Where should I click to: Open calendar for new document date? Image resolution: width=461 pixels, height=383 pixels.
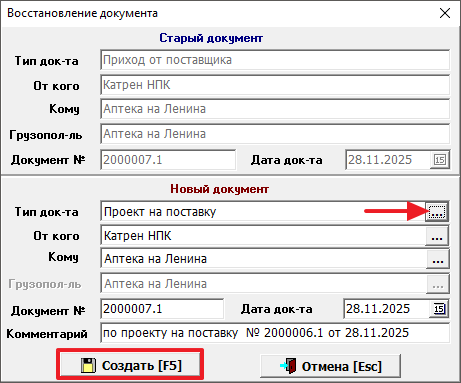tap(439, 309)
